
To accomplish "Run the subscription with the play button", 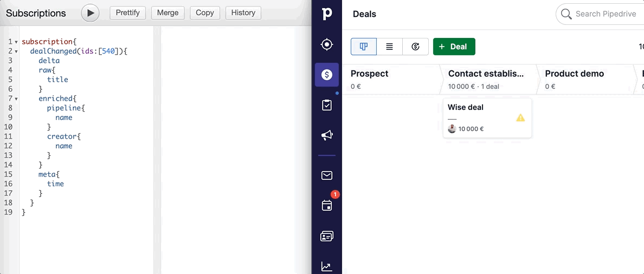I will pos(91,12).
